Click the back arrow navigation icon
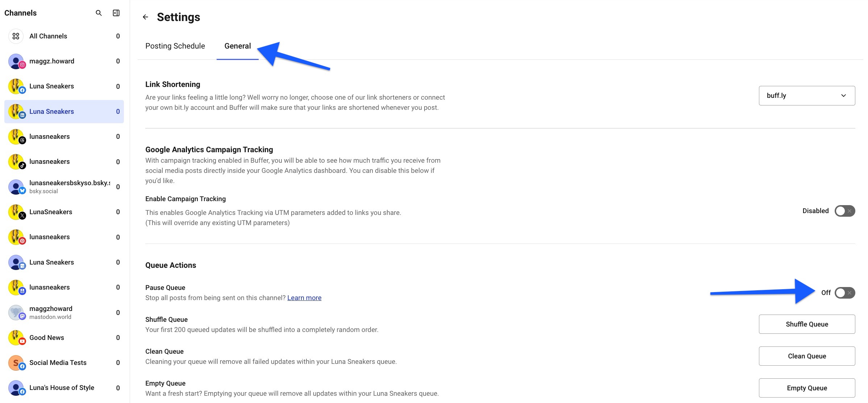 coord(145,17)
